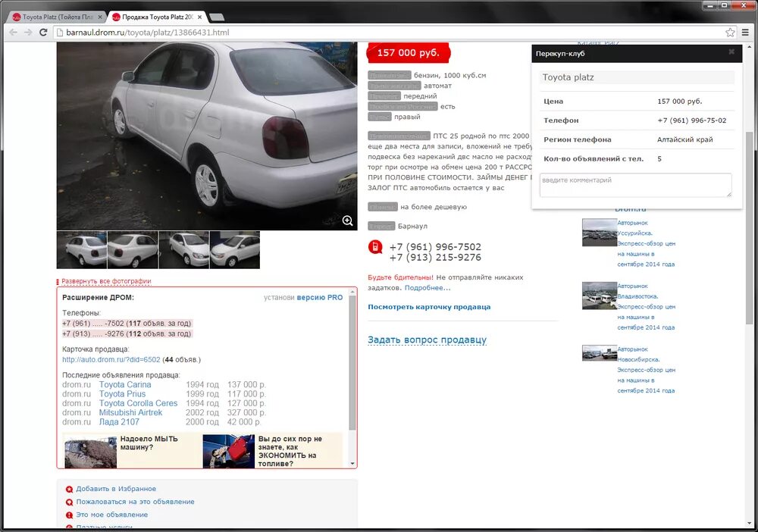The image size is (758, 532).
Task: Click the icon next to Добавить в Избранное
Action: [69, 489]
